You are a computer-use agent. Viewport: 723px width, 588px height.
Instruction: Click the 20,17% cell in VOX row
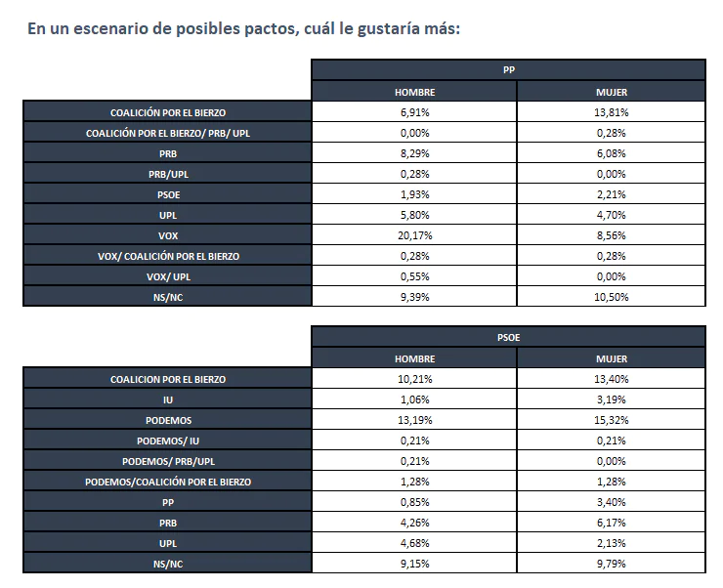click(414, 235)
